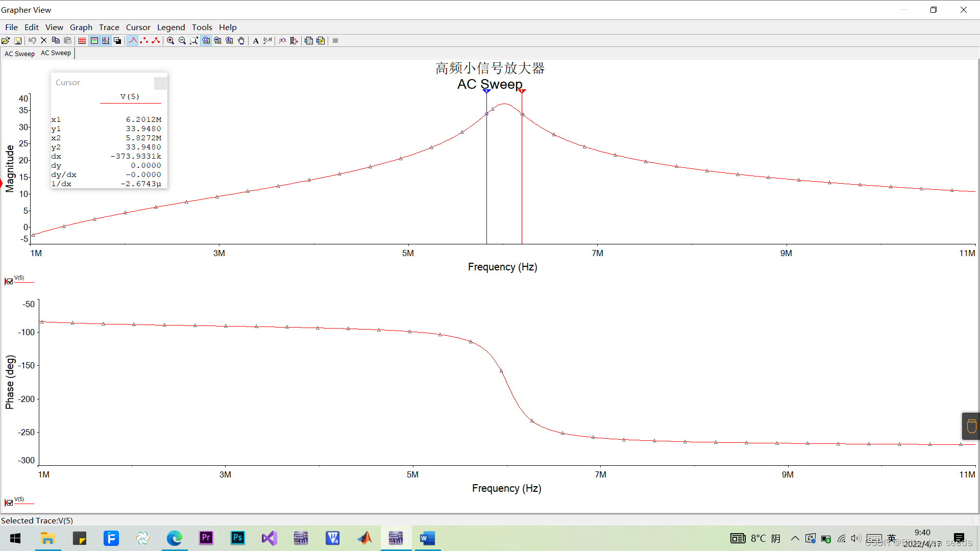
Task: Toggle grid display toolbar icon
Action: pyautogui.click(x=82, y=41)
